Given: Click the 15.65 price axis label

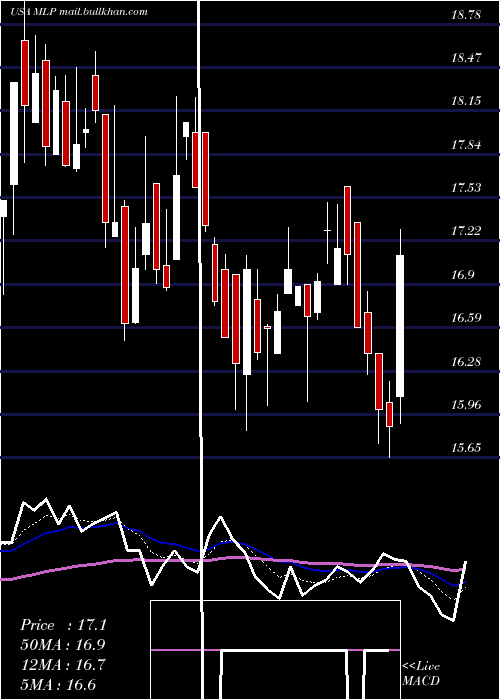Looking at the screenshot, I should pyautogui.click(x=466, y=448).
